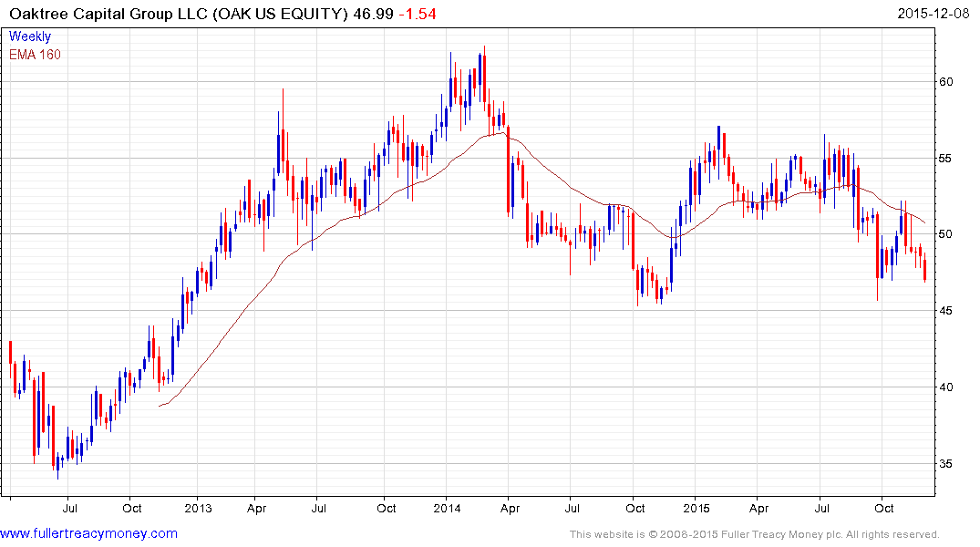The width and height of the screenshot is (980, 547).
Task: Click the EMA 160 indicator label
Action: pyautogui.click(x=35, y=55)
